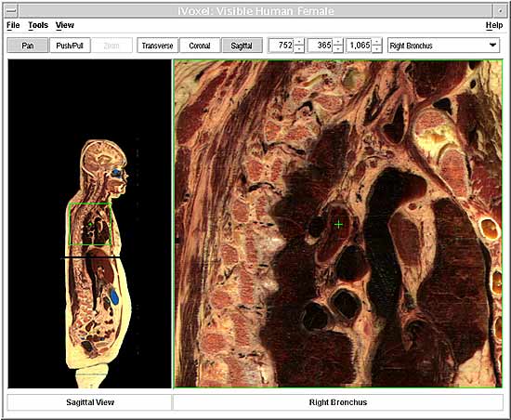Toggle the Sagittal view button
This screenshot has height=420, width=511.
tap(242, 46)
